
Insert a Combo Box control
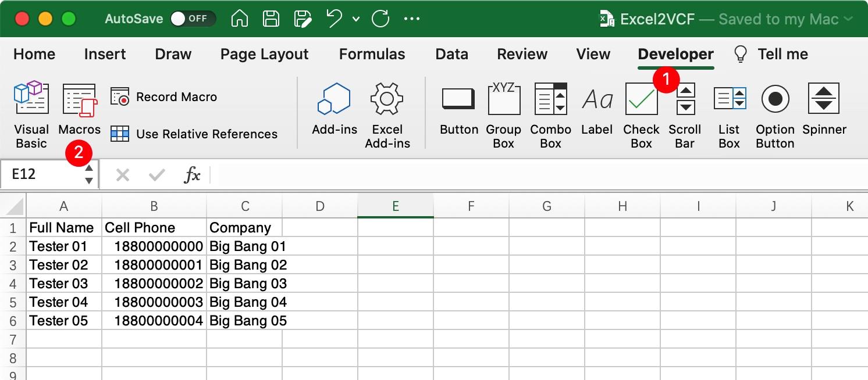click(x=550, y=99)
